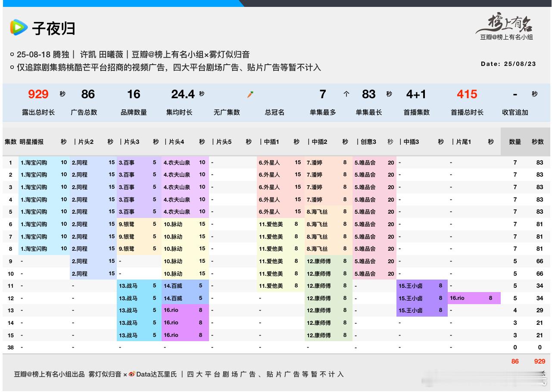
Task: Click 8.海飞丝 in episode 5 row
Action: point(317,212)
